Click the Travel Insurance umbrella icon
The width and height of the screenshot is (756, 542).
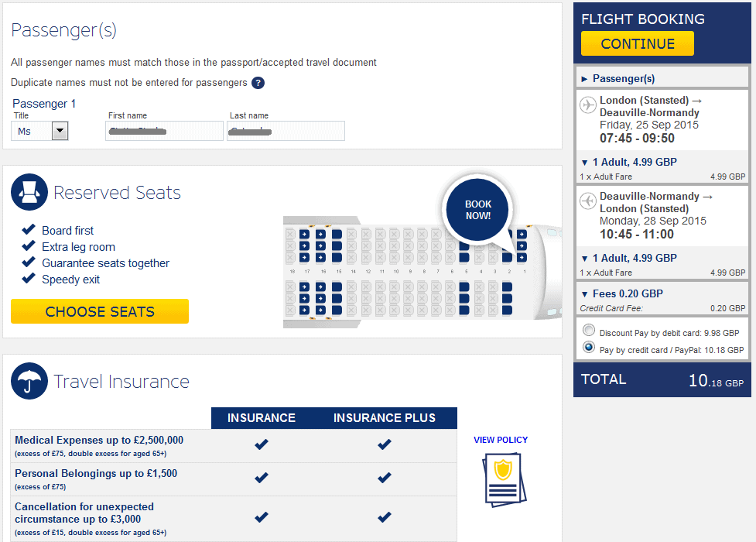[x=29, y=381]
